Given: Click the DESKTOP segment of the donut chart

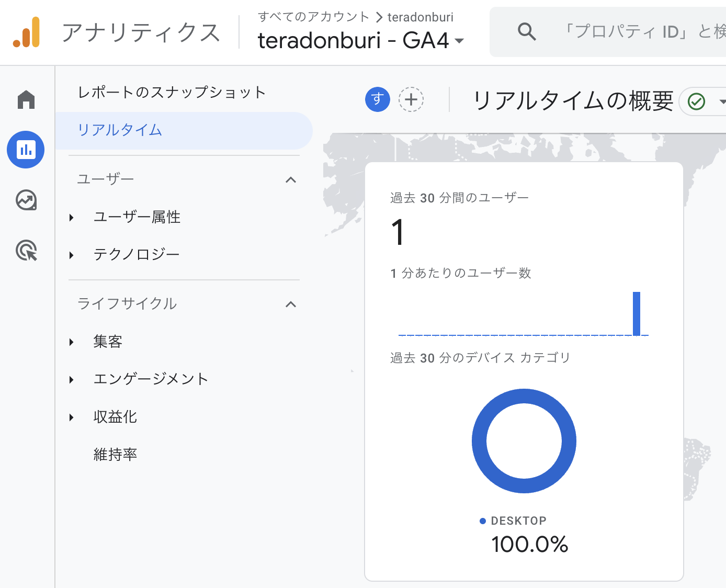Looking at the screenshot, I should (524, 398).
